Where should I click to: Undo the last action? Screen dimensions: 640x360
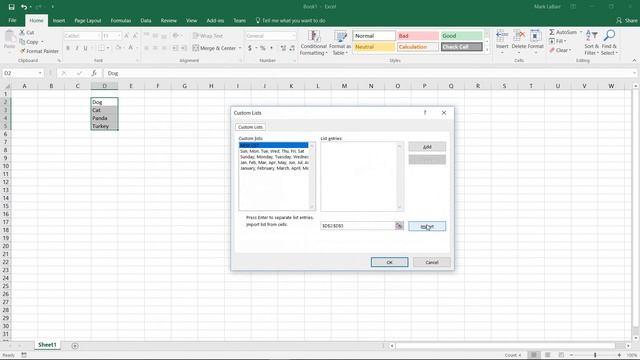24,7
